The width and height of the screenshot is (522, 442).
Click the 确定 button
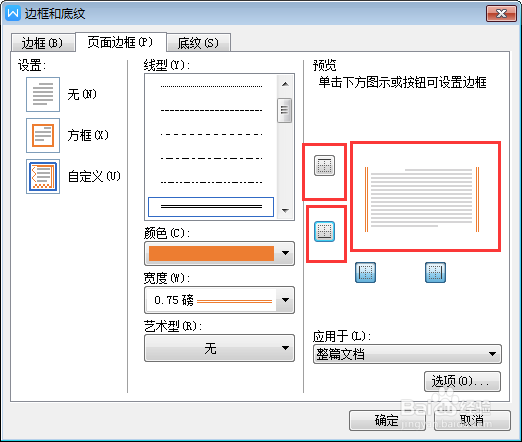[387, 421]
